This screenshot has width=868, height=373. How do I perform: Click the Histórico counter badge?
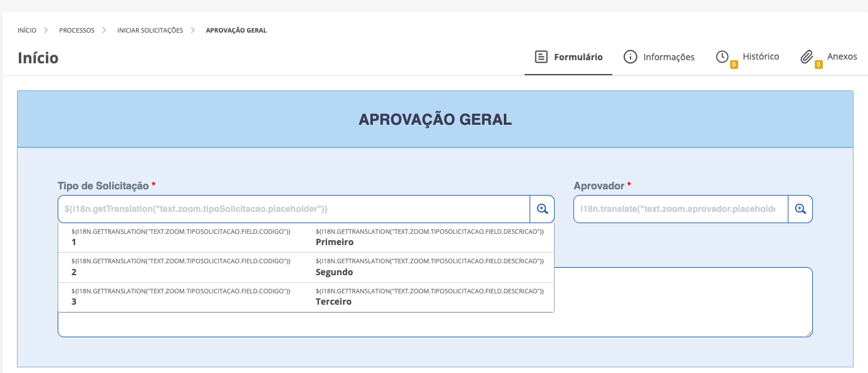click(734, 65)
